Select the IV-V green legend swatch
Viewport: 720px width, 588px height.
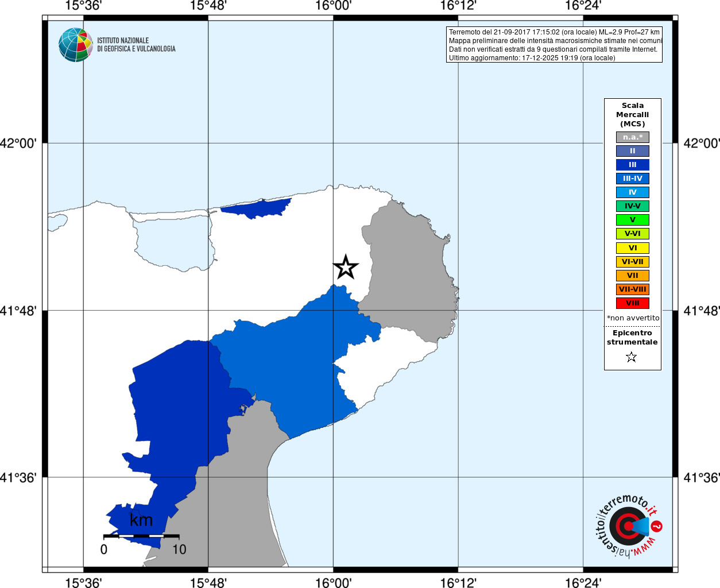click(633, 206)
